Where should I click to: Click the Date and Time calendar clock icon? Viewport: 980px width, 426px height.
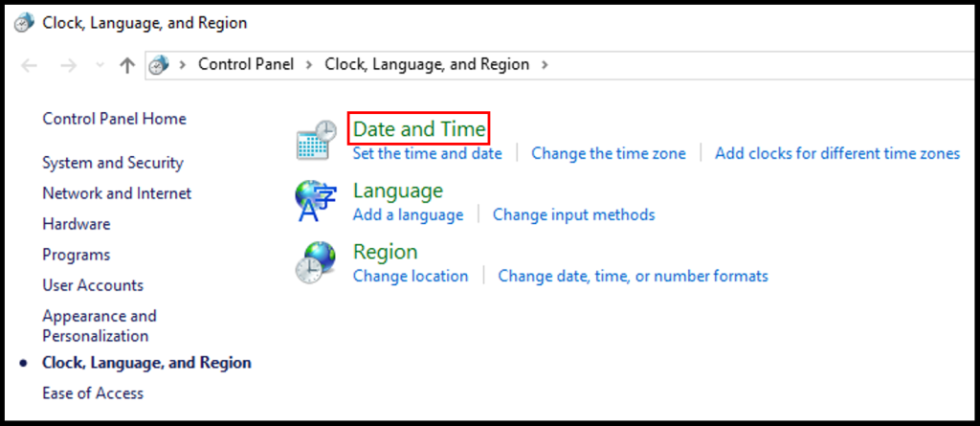316,140
